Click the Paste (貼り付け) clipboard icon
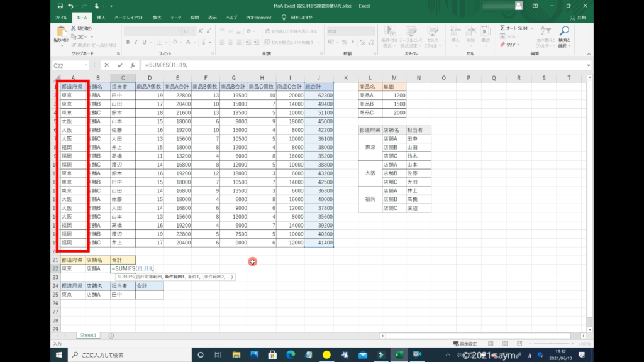Viewport: 644px width, 362px height. click(x=62, y=31)
